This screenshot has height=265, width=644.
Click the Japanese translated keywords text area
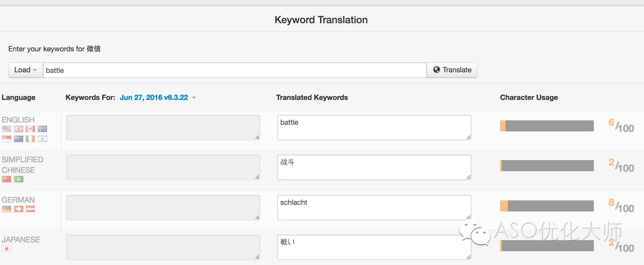point(374,247)
